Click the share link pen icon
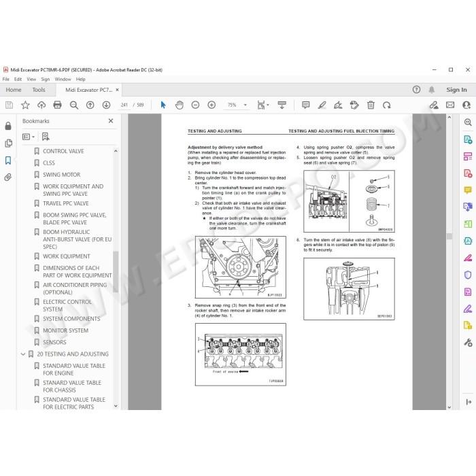Viewport: 476px width, 476px height. (434, 105)
